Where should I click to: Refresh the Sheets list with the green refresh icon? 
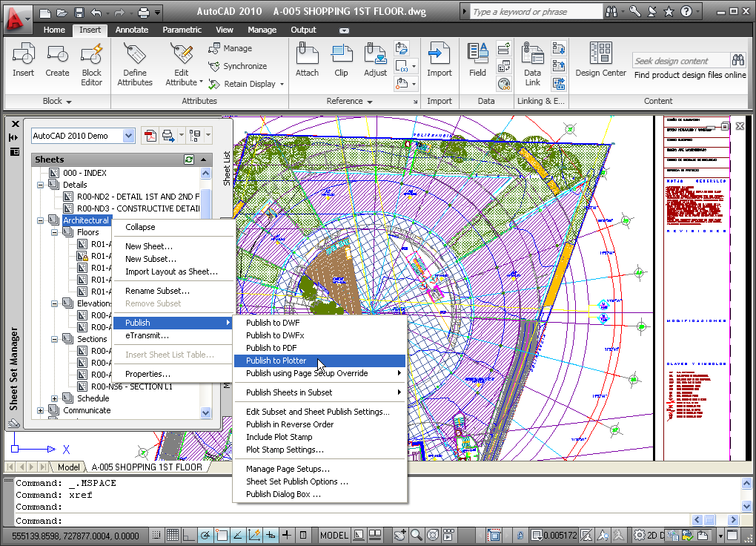[x=189, y=159]
